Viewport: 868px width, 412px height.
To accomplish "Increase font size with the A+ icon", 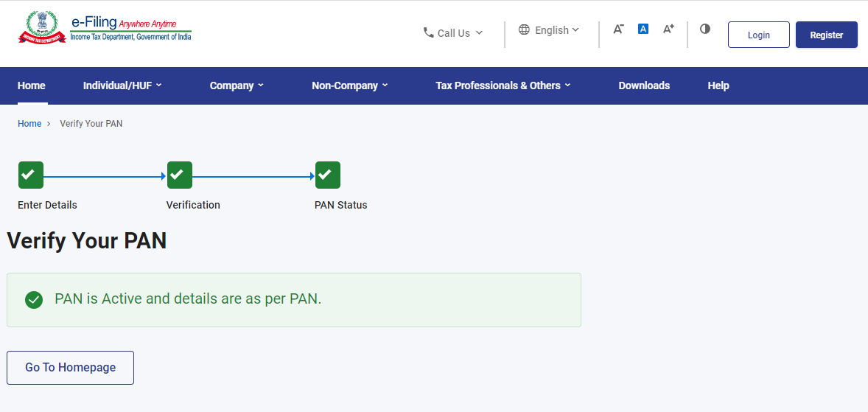I will click(x=668, y=29).
